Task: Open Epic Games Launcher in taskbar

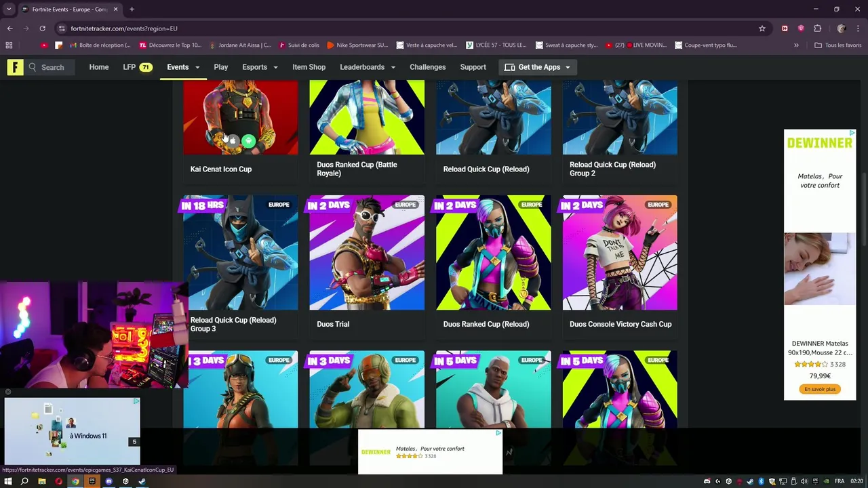Action: click(92, 481)
